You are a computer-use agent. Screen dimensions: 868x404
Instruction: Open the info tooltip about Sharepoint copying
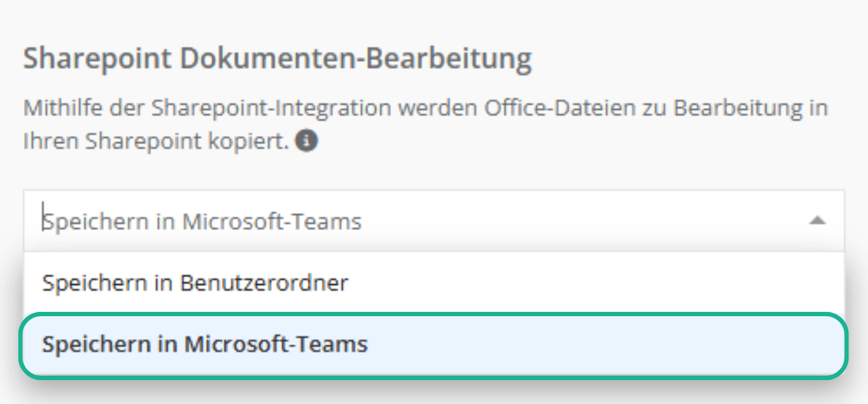[306, 141]
